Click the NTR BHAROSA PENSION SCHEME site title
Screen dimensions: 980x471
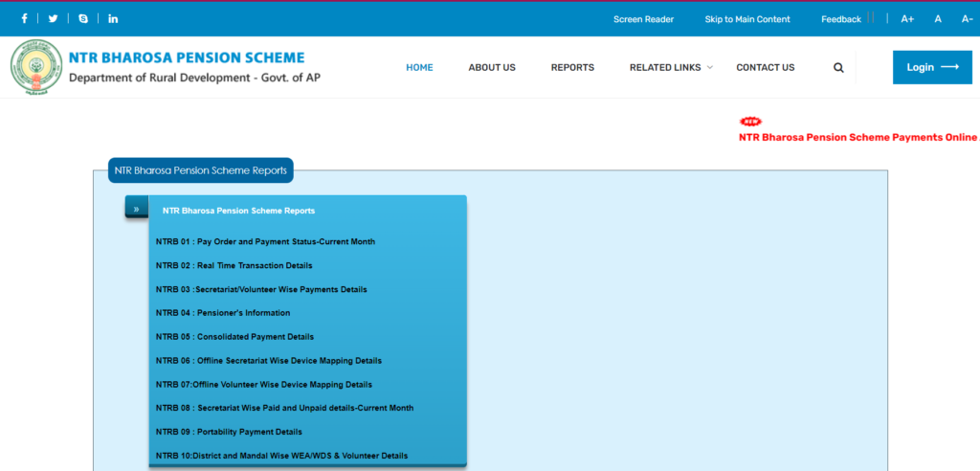pyautogui.click(x=187, y=57)
